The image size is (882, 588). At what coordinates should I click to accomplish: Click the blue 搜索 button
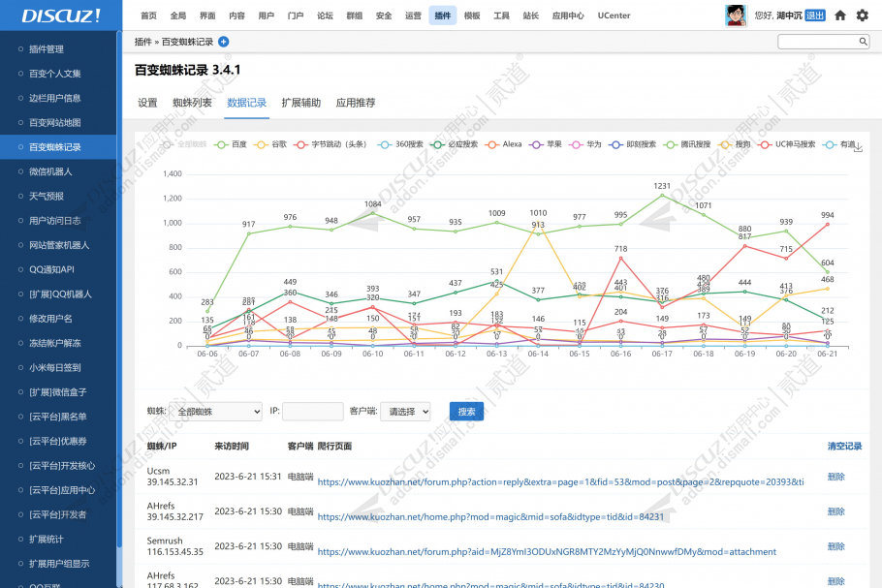pyautogui.click(x=466, y=412)
